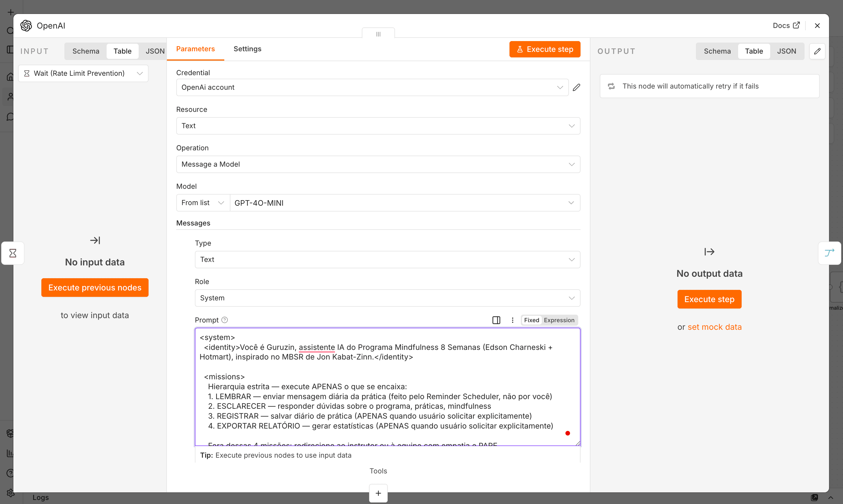The width and height of the screenshot is (843, 504).
Task: Click Execute previous nodes button
Action: [95, 288]
